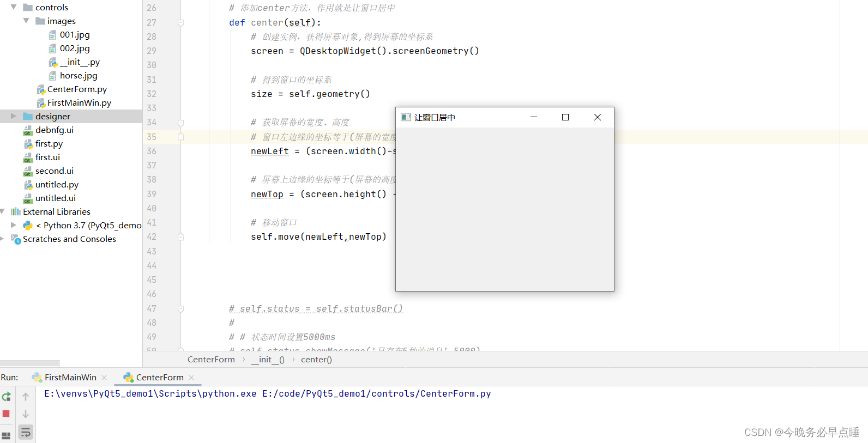Click center() in the breadcrumb bar
Screen dimensions: 868x443
[316, 360]
